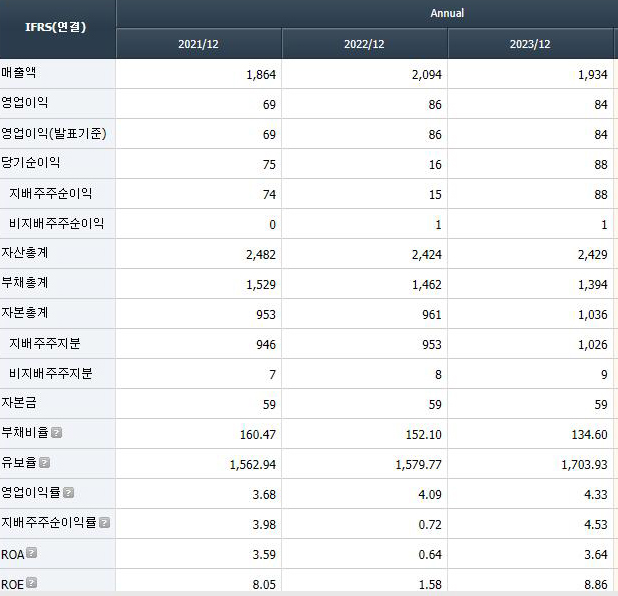Click the 유보율 row label
618x596 pixels.
[19, 462]
